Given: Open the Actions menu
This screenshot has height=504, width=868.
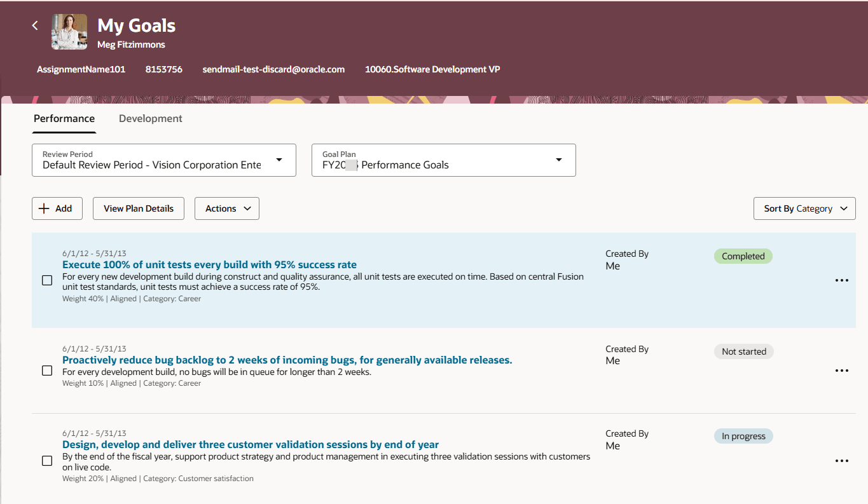Looking at the screenshot, I should pos(227,208).
